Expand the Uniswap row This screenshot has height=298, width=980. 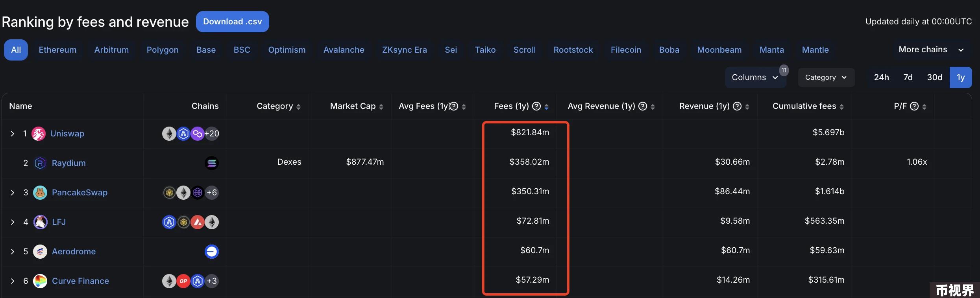(x=13, y=134)
